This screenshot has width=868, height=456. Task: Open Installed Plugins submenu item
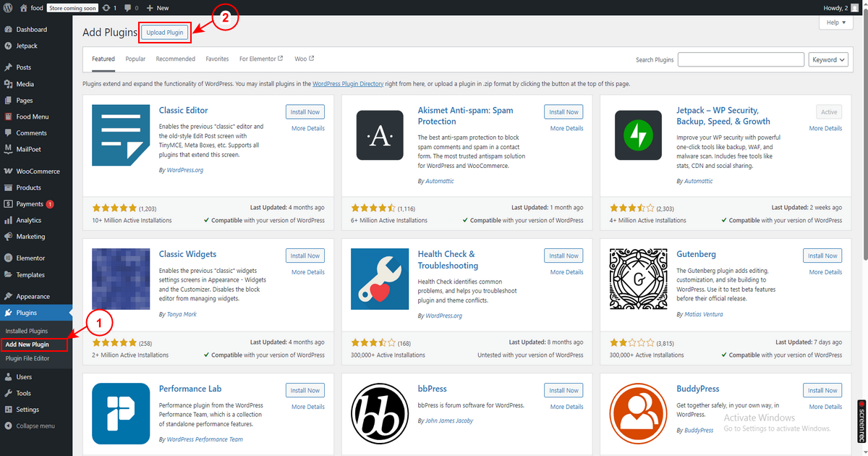coord(27,331)
